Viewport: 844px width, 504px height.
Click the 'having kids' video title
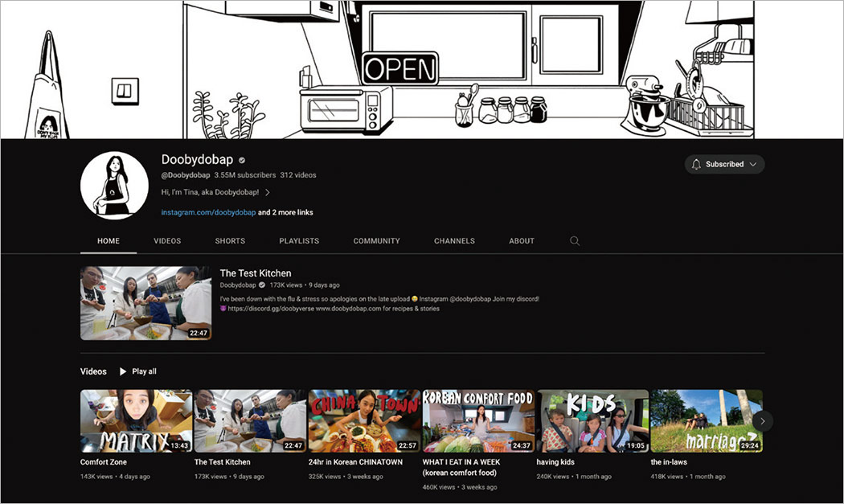[x=555, y=462]
